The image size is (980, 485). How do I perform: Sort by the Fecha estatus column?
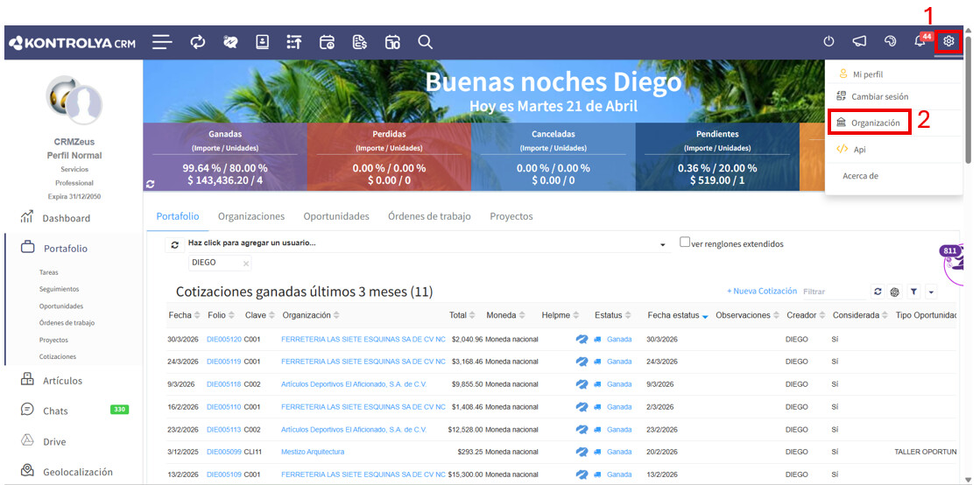click(x=673, y=315)
